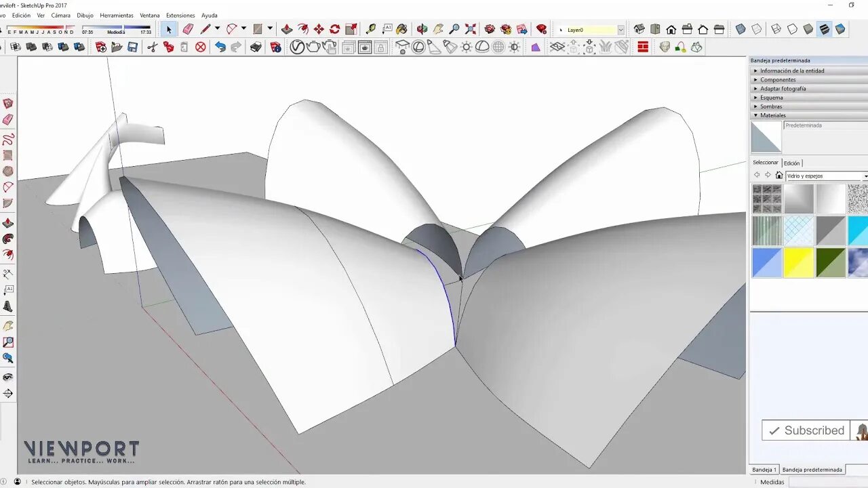Viewport: 868px width, 488px height.
Task: Start V-Ray render with teapot icon
Action: point(313,47)
